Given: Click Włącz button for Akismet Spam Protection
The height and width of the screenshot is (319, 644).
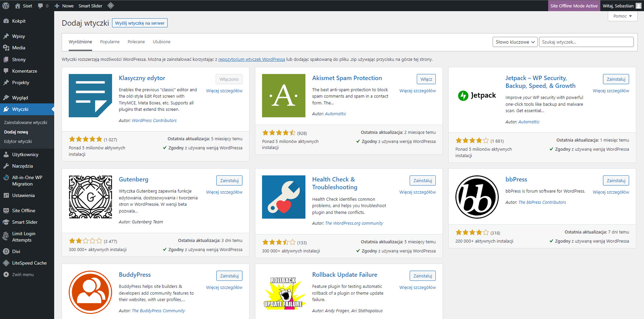Looking at the screenshot, I should 426,79.
